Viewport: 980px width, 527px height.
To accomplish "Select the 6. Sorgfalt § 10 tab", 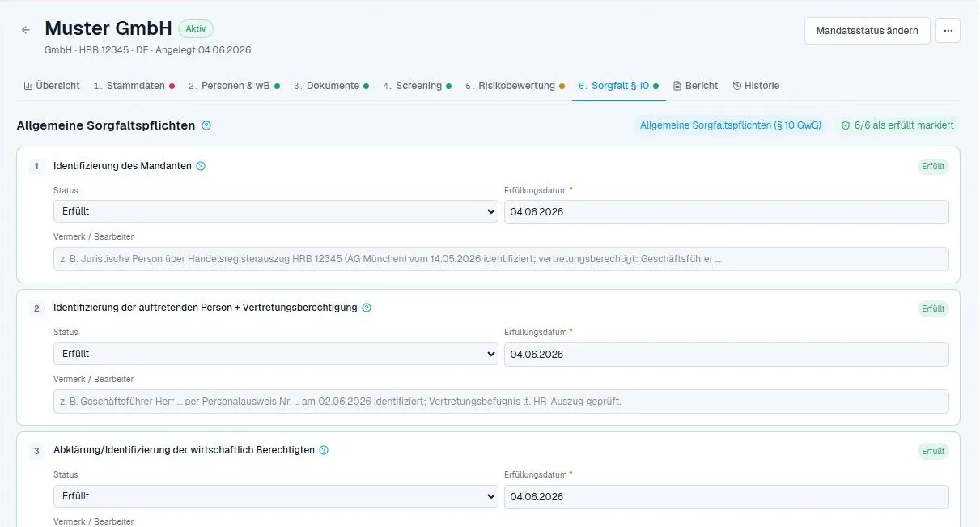I will click(x=618, y=86).
